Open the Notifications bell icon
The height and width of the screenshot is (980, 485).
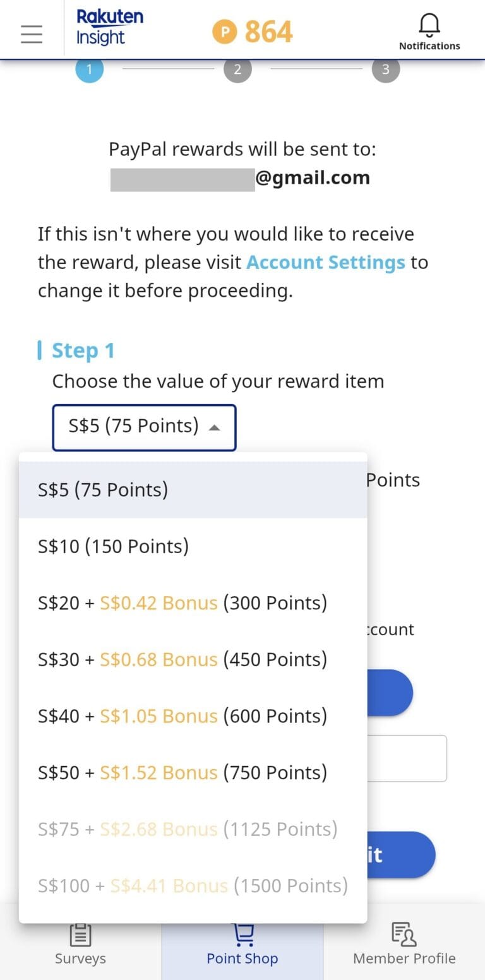pos(429,27)
